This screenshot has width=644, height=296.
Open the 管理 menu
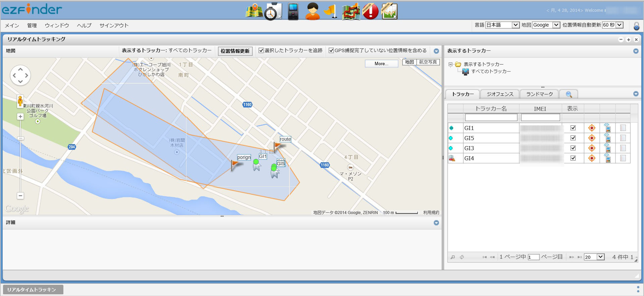coord(32,26)
